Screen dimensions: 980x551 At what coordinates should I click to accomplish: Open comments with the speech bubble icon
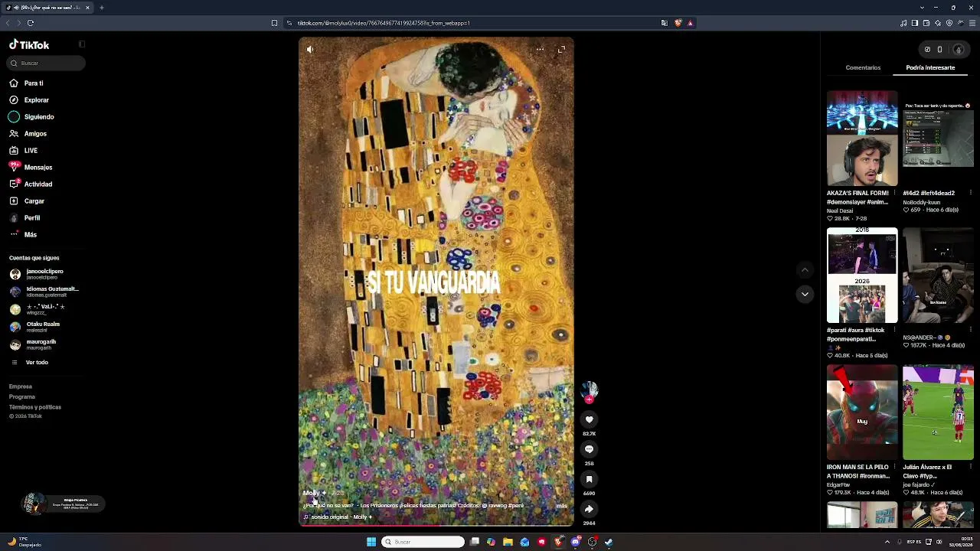(589, 449)
